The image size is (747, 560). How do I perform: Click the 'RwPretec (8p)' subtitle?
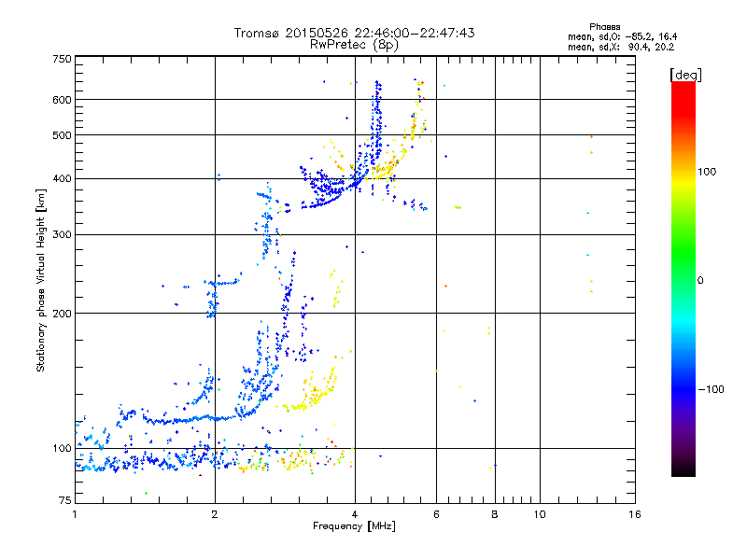(x=354, y=45)
